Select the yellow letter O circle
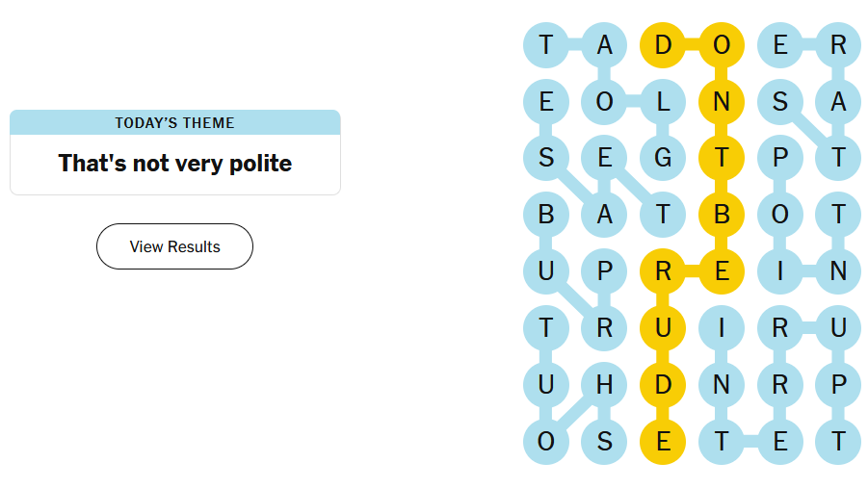 tap(722, 45)
